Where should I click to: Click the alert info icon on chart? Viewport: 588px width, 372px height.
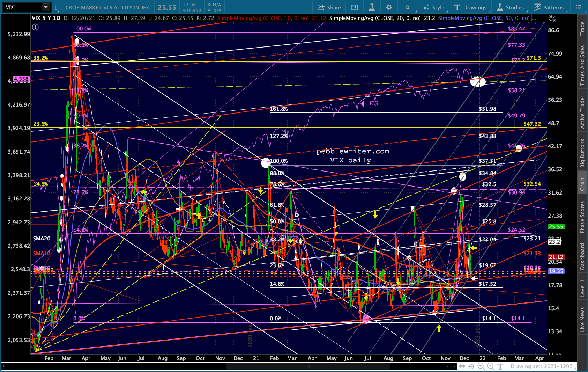(x=35, y=27)
